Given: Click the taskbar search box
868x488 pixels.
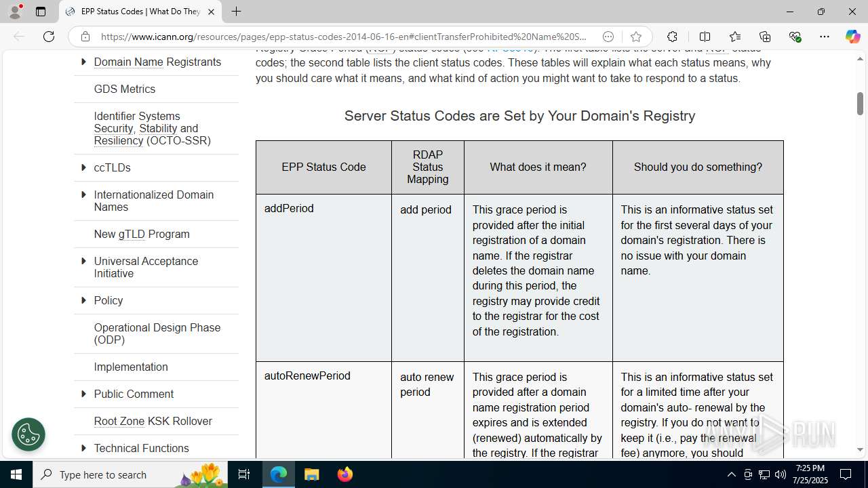Looking at the screenshot, I should coord(131,474).
